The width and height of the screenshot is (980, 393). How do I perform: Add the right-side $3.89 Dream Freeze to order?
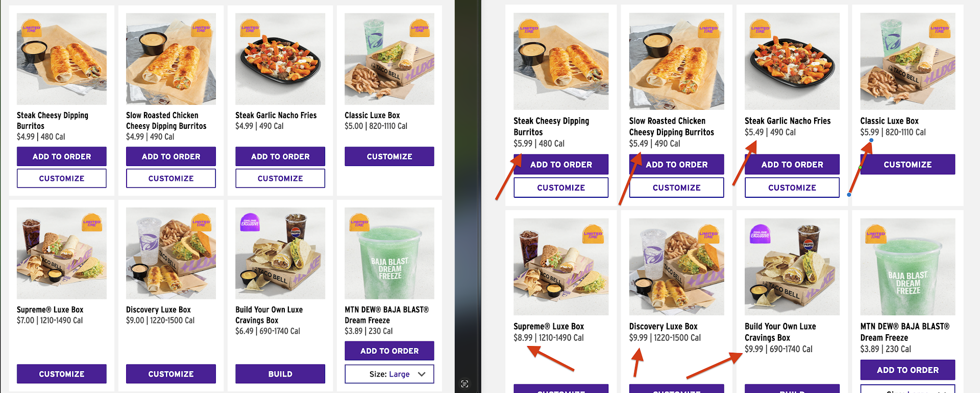click(x=908, y=370)
